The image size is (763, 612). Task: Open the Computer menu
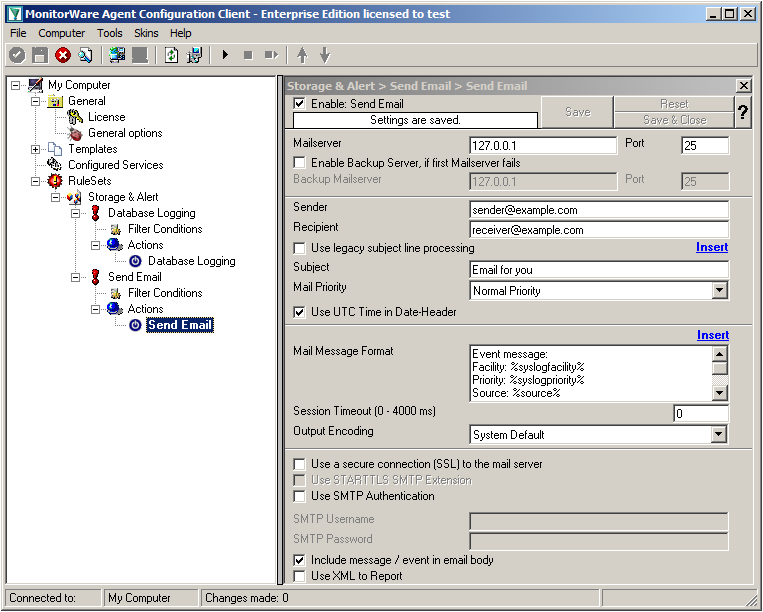click(62, 33)
